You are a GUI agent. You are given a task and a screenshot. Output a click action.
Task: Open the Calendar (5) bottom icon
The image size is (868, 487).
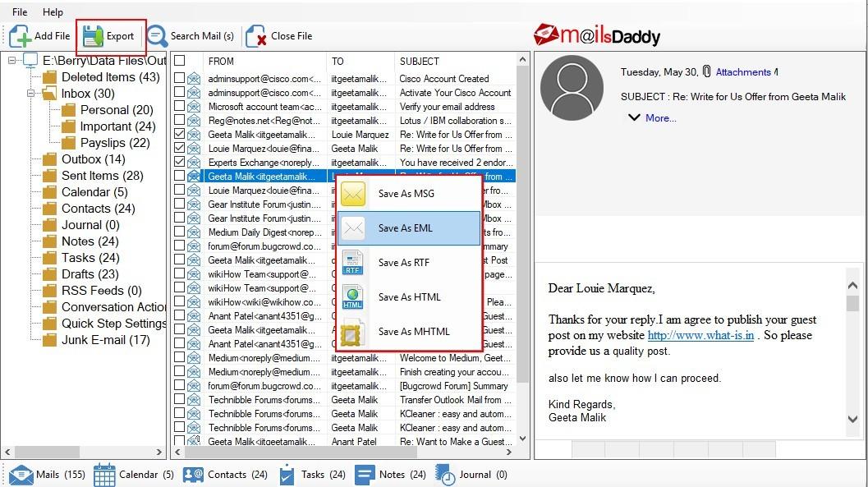pyautogui.click(x=104, y=475)
